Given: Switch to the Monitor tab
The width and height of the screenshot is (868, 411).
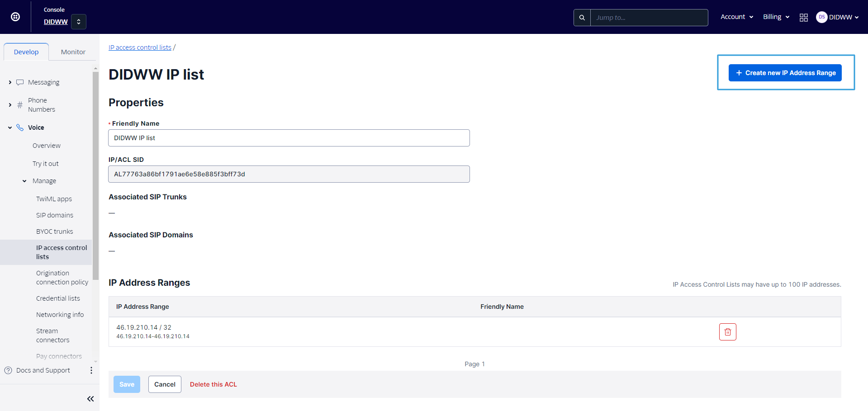Looking at the screenshot, I should click(x=73, y=52).
